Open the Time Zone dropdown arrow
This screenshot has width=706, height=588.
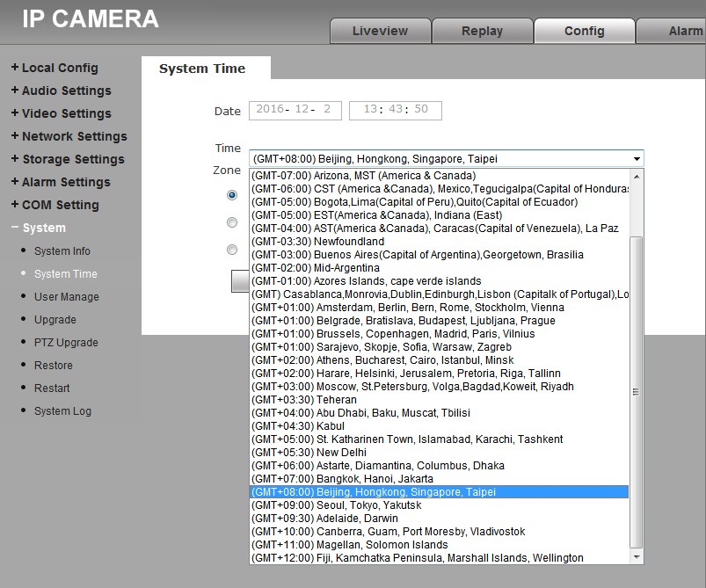click(x=637, y=159)
